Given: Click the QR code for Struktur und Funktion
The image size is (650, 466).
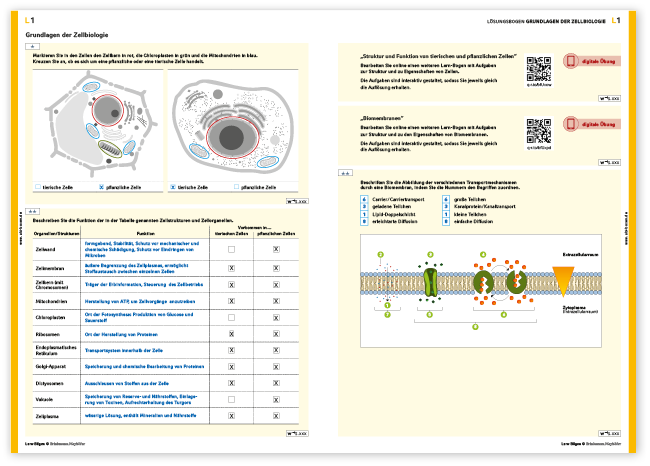Looking at the screenshot, I should click(539, 65).
